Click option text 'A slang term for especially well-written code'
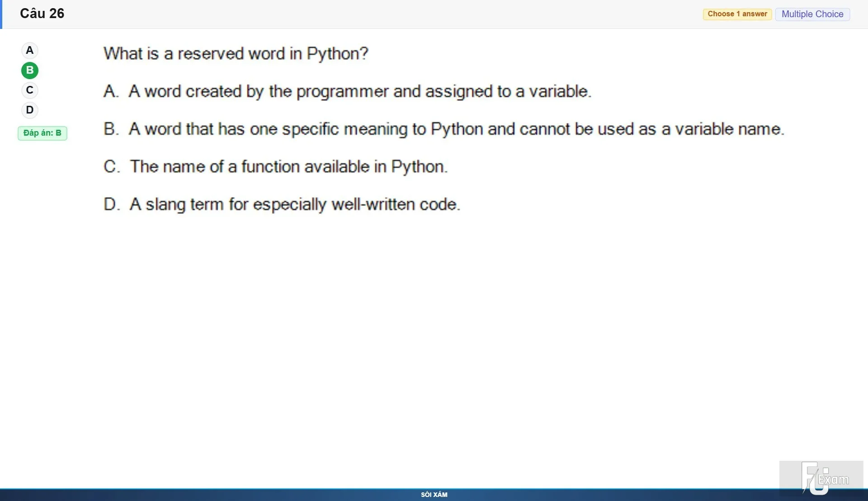This screenshot has height=501, width=868. coord(282,204)
